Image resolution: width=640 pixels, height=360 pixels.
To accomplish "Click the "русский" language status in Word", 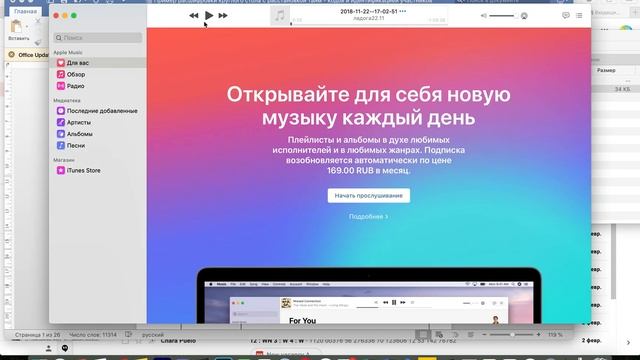I will pyautogui.click(x=153, y=335).
